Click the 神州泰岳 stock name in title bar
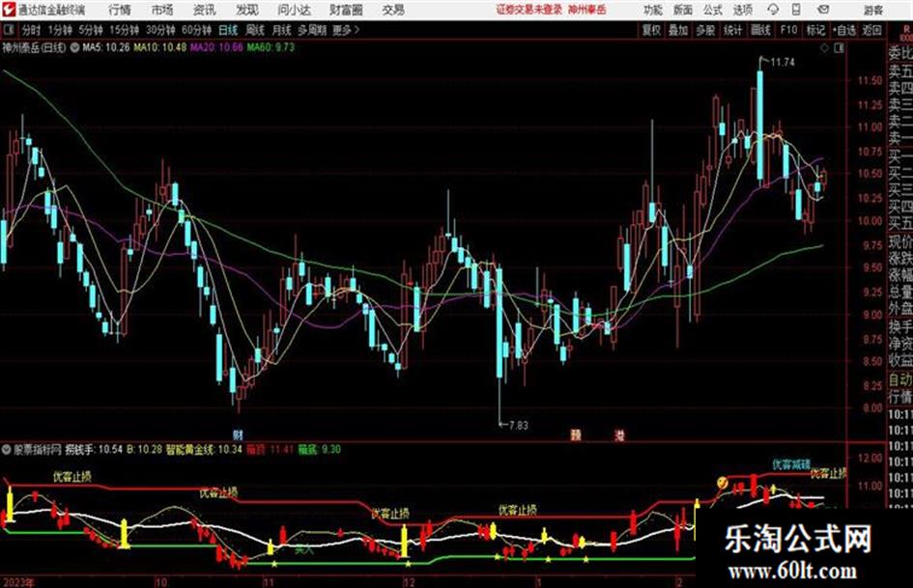This screenshot has height=588, width=913. (587, 10)
